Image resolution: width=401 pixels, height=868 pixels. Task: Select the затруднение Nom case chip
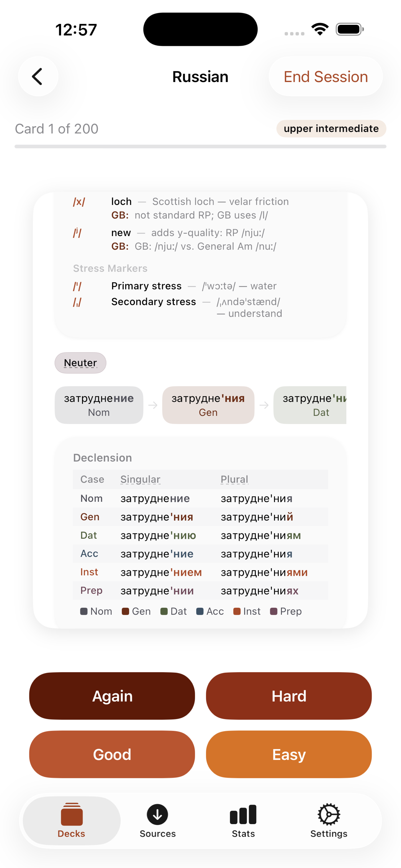(x=99, y=405)
